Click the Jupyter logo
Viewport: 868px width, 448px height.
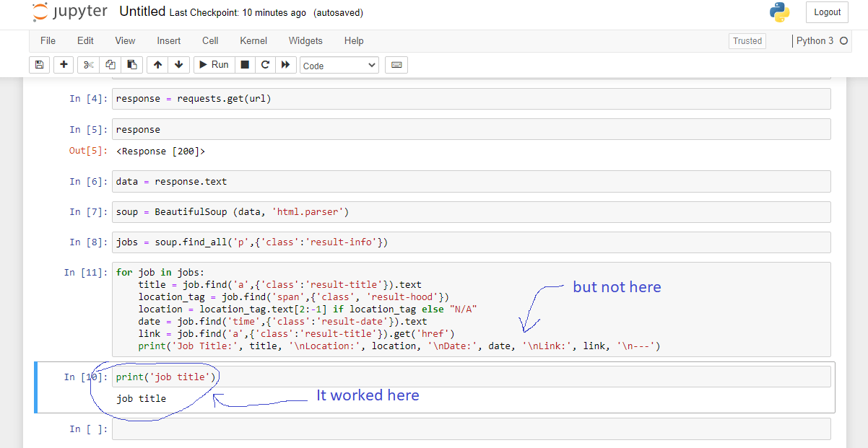click(69, 12)
